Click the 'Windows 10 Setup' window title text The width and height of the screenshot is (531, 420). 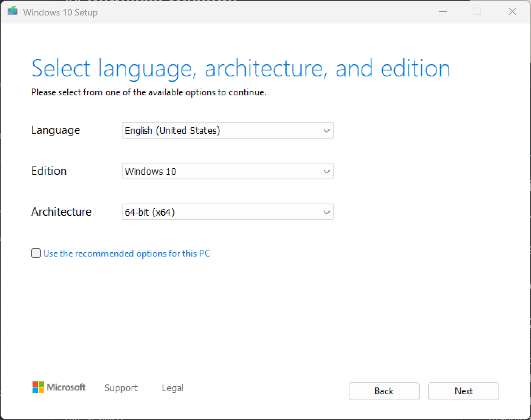pyautogui.click(x=61, y=12)
